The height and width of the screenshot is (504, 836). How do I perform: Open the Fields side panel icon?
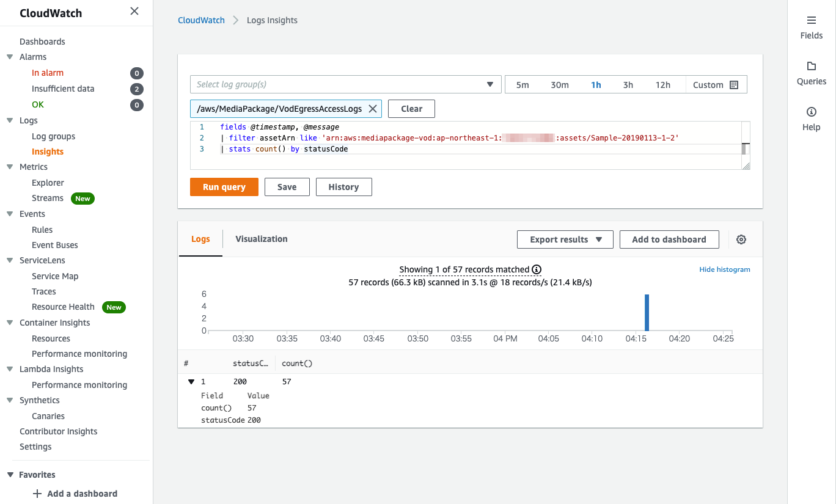click(x=812, y=20)
